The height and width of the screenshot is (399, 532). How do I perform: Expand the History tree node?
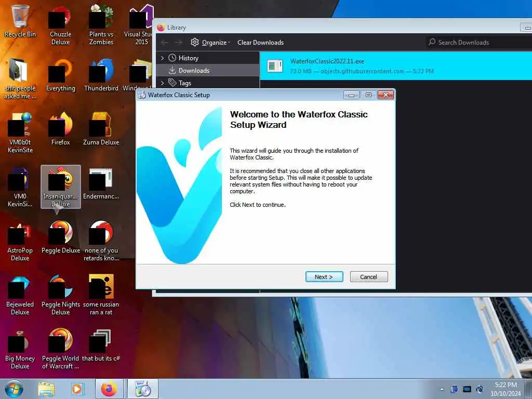tap(163, 58)
